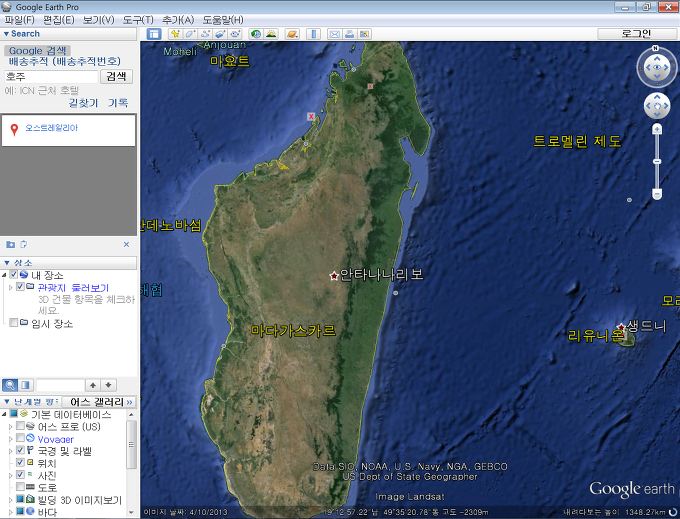The height and width of the screenshot is (519, 680).
Task: Collapse the 기본 데이터베이스 node
Action: [x=4, y=414]
